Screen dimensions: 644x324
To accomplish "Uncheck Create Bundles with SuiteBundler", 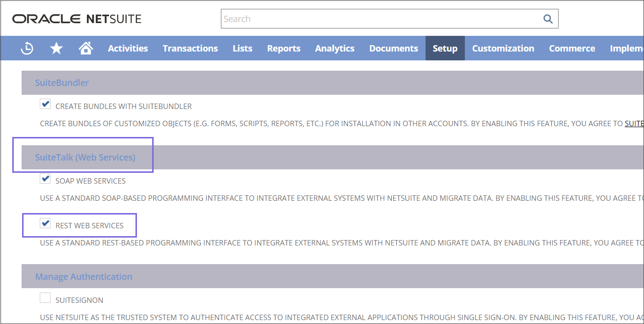I will click(45, 105).
